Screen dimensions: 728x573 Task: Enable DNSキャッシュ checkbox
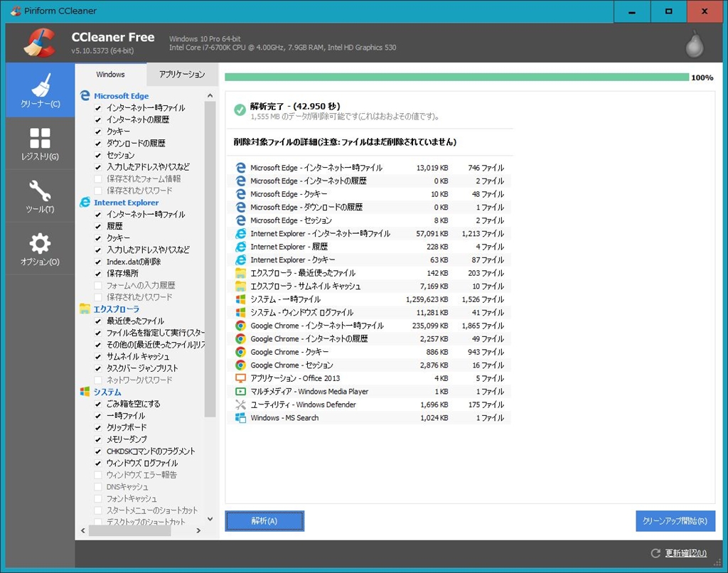[98, 487]
